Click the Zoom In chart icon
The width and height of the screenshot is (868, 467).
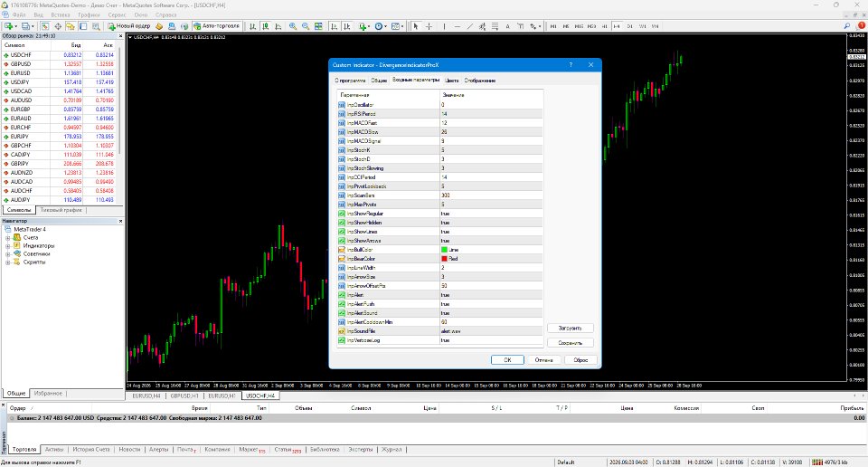pos(292,26)
